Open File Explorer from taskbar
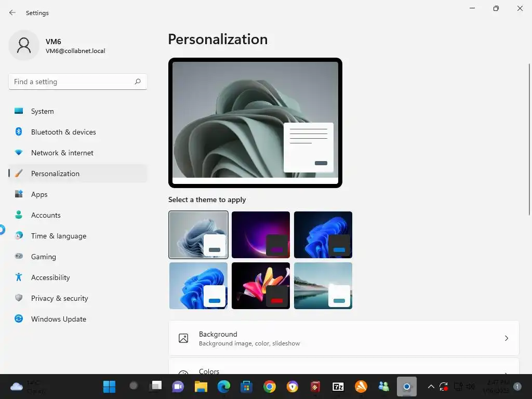Image resolution: width=532 pixels, height=399 pixels. tap(201, 387)
